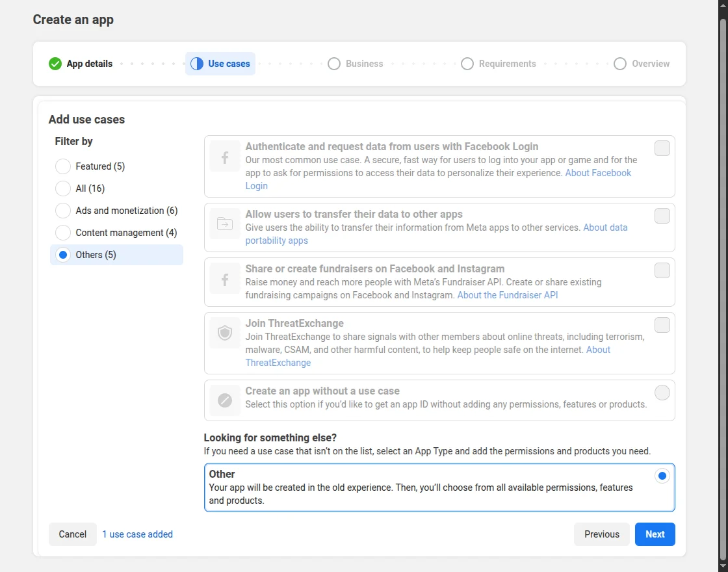Open the Overview step

pyautogui.click(x=642, y=64)
